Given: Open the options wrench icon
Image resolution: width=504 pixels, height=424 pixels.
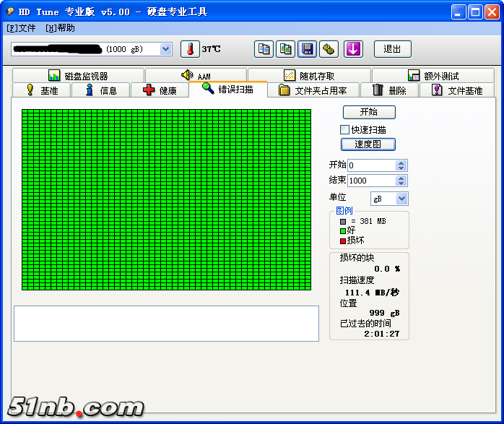Looking at the screenshot, I should tap(329, 49).
